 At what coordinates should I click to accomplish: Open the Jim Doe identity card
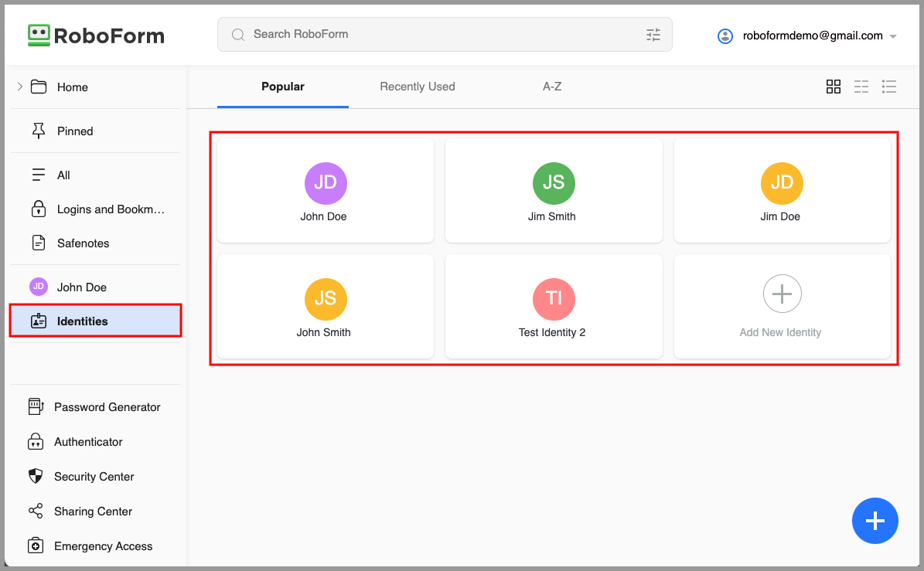pos(782,190)
